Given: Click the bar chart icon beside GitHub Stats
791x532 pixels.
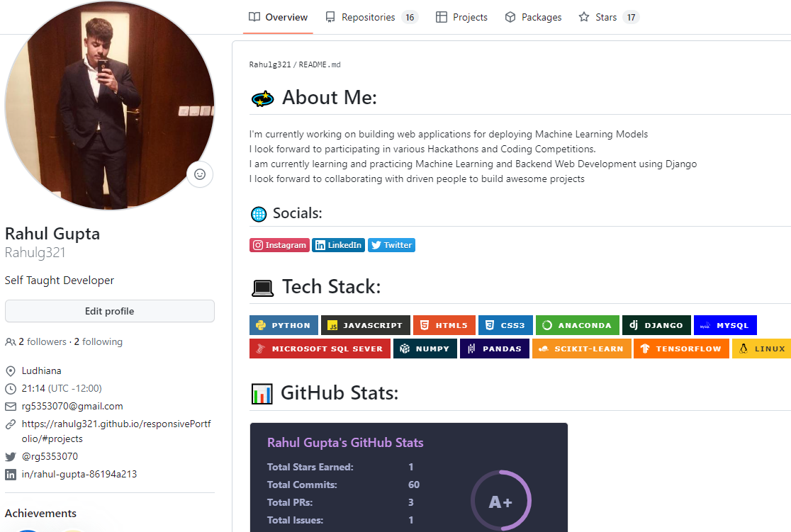Looking at the screenshot, I should (262, 394).
